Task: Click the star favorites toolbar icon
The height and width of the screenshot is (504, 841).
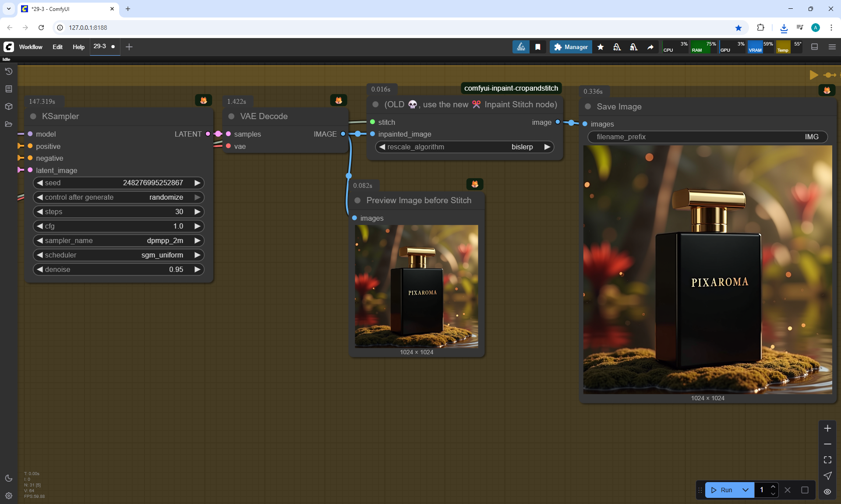Action: (x=601, y=47)
